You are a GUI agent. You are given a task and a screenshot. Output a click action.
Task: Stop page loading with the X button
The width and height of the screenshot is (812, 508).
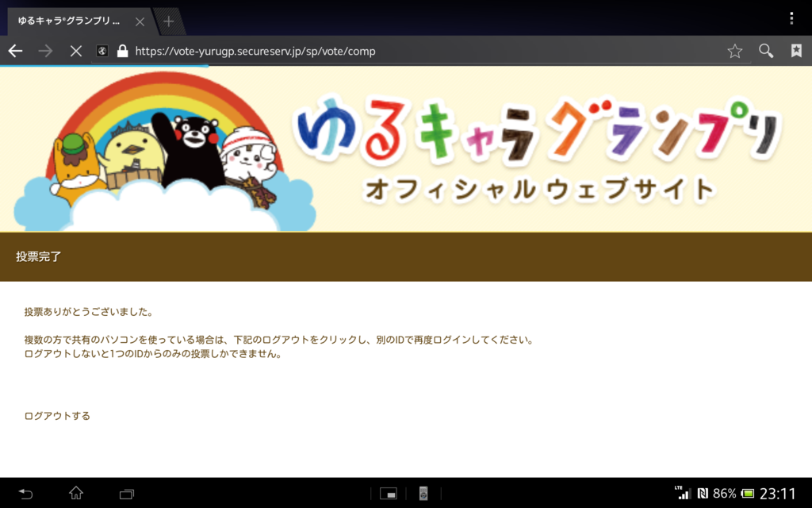(75, 51)
